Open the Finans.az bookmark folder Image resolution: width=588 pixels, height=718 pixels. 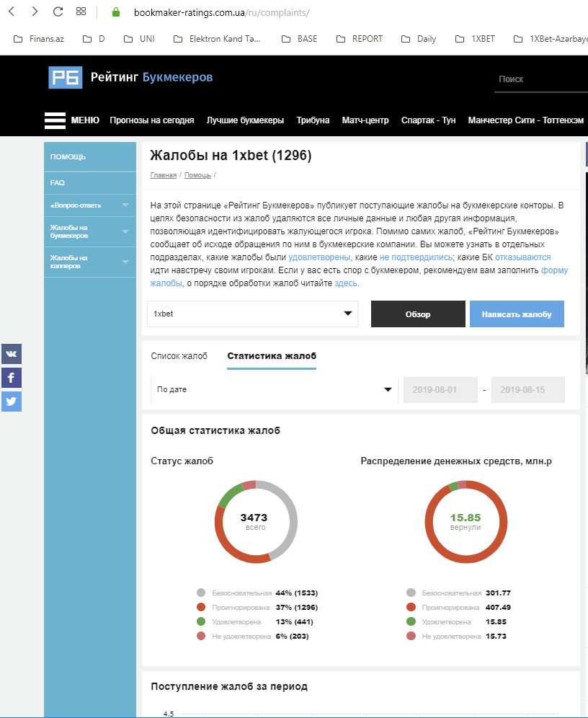[x=39, y=39]
